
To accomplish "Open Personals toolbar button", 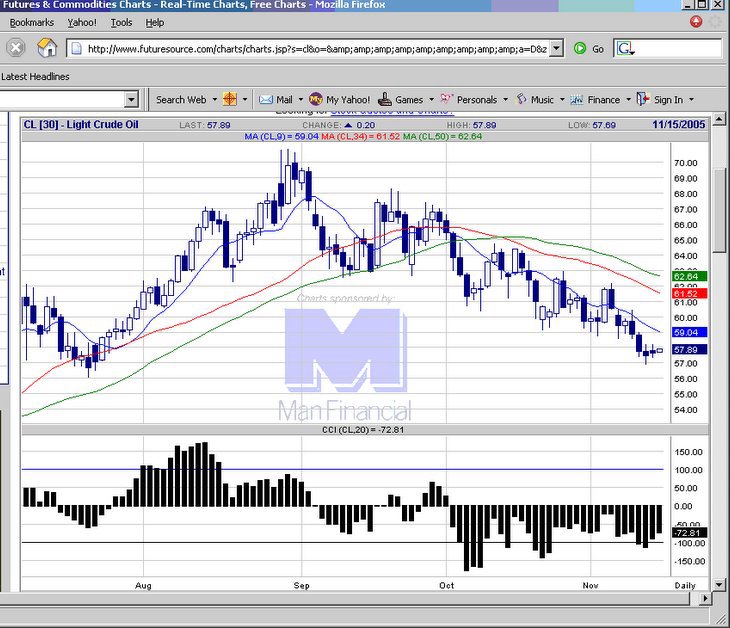I will point(468,100).
